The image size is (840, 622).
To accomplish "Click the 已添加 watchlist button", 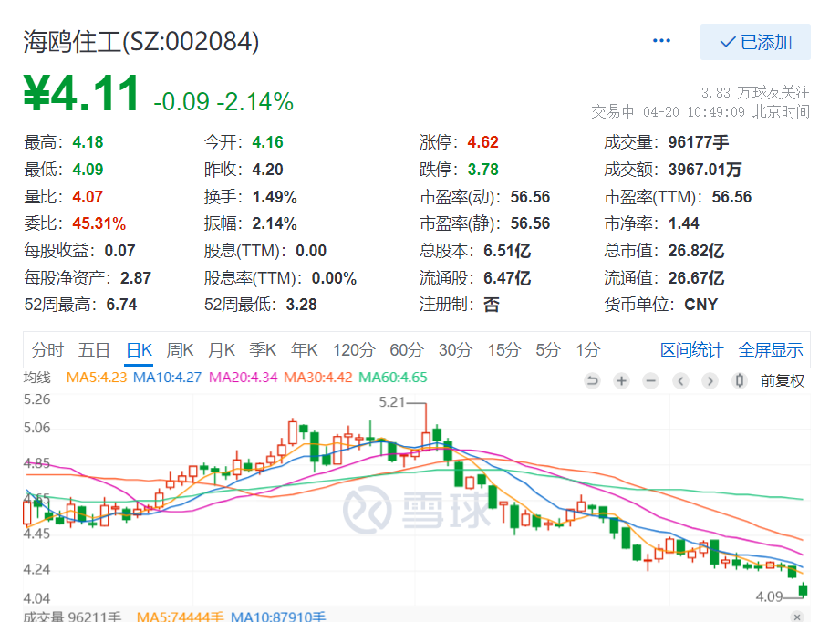I will click(x=755, y=42).
